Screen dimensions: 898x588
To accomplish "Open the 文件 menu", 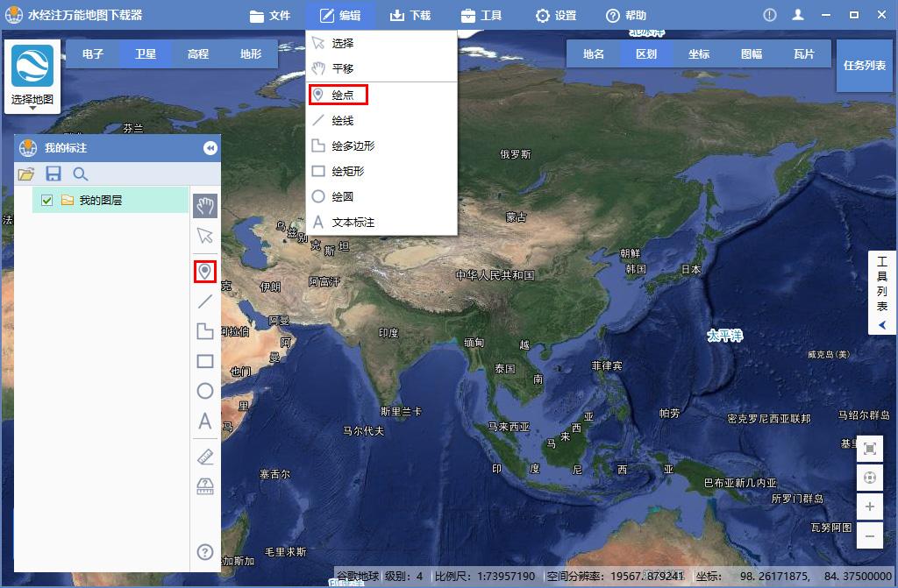I will (270, 16).
